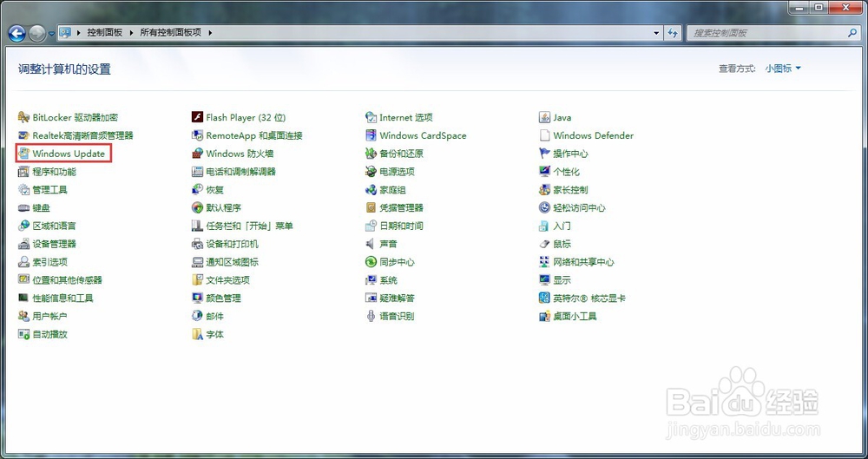The height and width of the screenshot is (459, 868).
Task: Click the 所有控制面板项 breadcrumb segment
Action: [x=170, y=33]
